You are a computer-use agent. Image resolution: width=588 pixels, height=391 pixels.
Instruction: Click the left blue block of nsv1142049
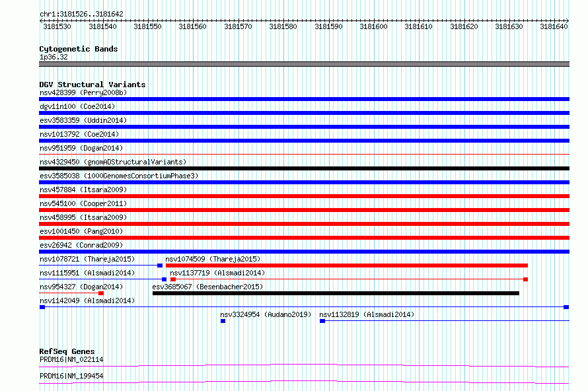tap(42, 307)
